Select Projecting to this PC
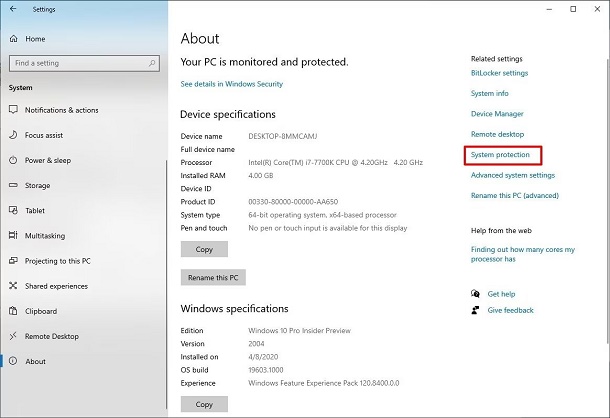This screenshot has height=418, width=610. pyautogui.click(x=58, y=261)
